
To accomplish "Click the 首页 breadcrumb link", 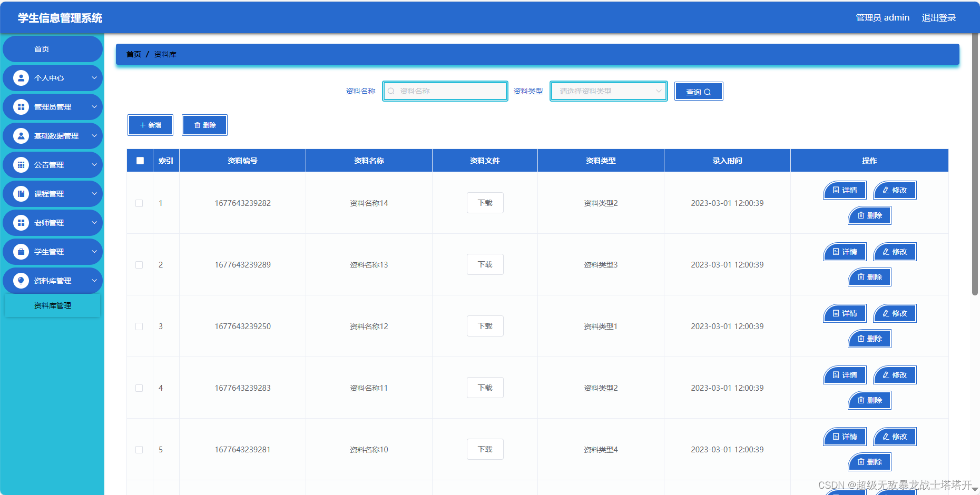I will 134,54.
